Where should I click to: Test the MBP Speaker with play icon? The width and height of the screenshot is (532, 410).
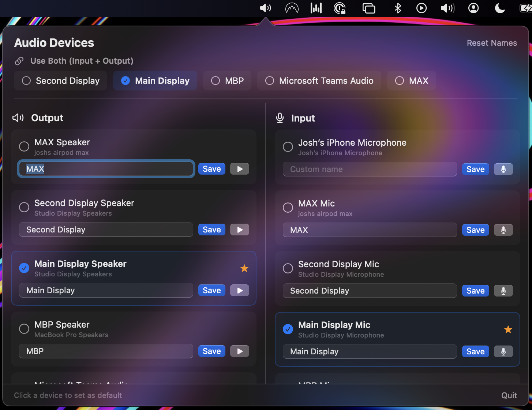point(239,351)
